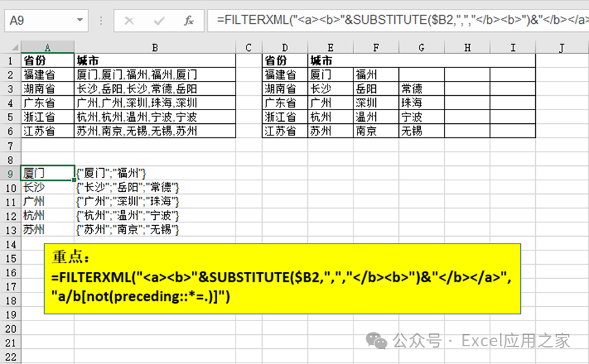Select row 20 header

tap(10, 329)
